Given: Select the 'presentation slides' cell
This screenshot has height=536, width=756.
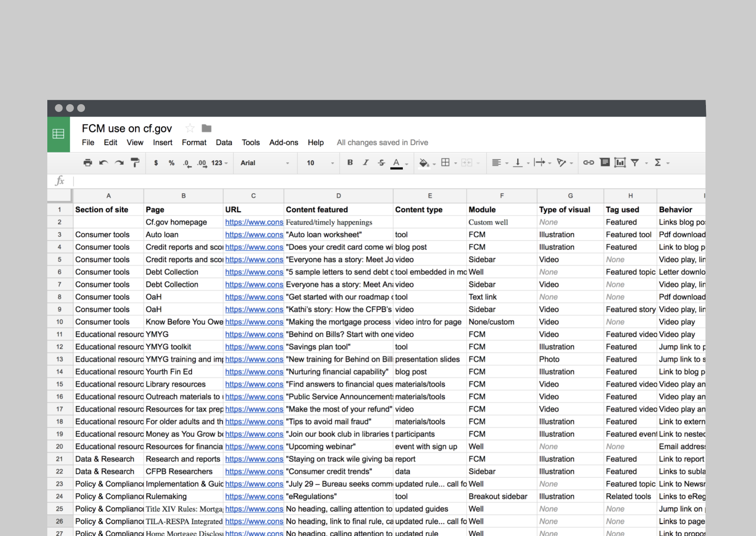Looking at the screenshot, I should tap(430, 359).
